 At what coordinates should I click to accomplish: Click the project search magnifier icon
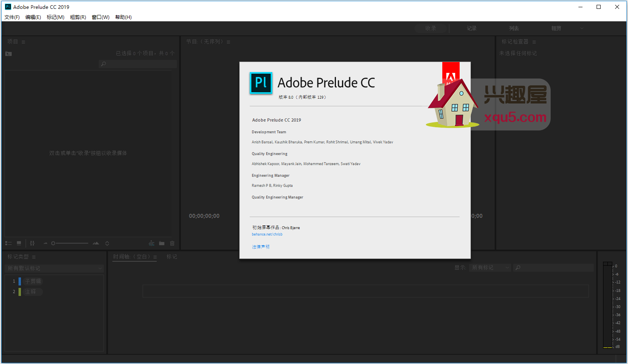coord(104,64)
